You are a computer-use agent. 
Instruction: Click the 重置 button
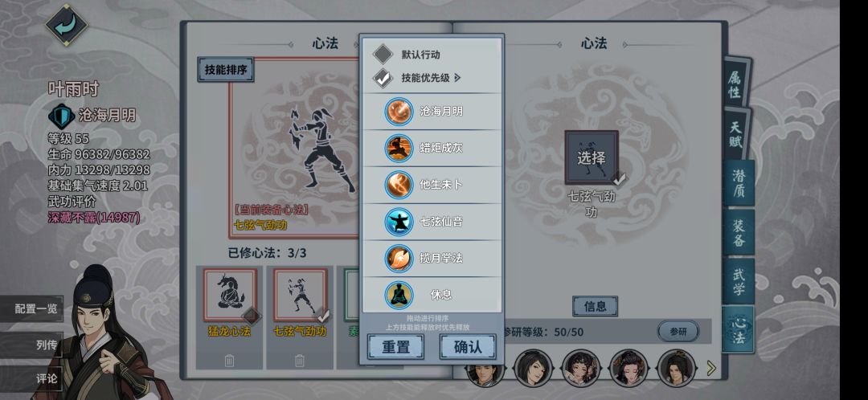pos(395,347)
